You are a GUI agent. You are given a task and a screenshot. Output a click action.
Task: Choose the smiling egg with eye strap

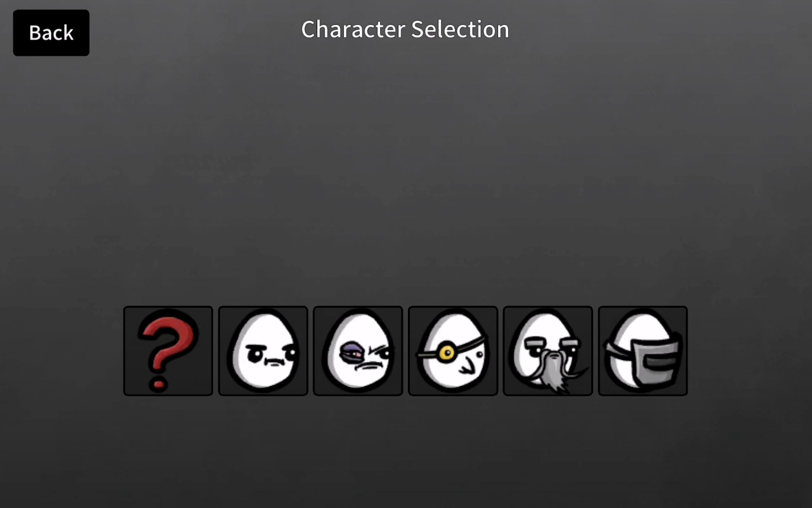(x=453, y=351)
